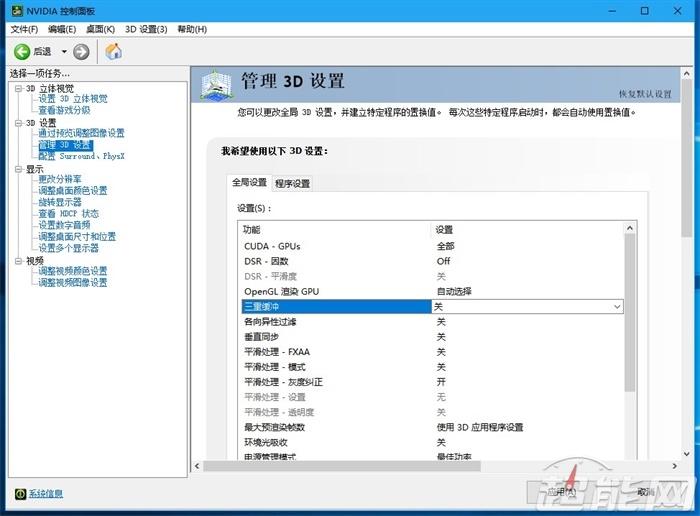The image size is (700, 516).
Task: Click the settings list vertical scrollbar thumb
Action: pos(630,313)
